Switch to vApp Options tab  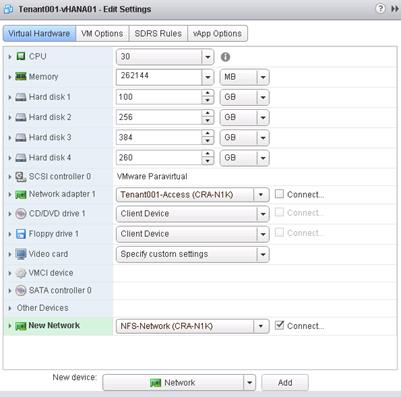[x=217, y=34]
